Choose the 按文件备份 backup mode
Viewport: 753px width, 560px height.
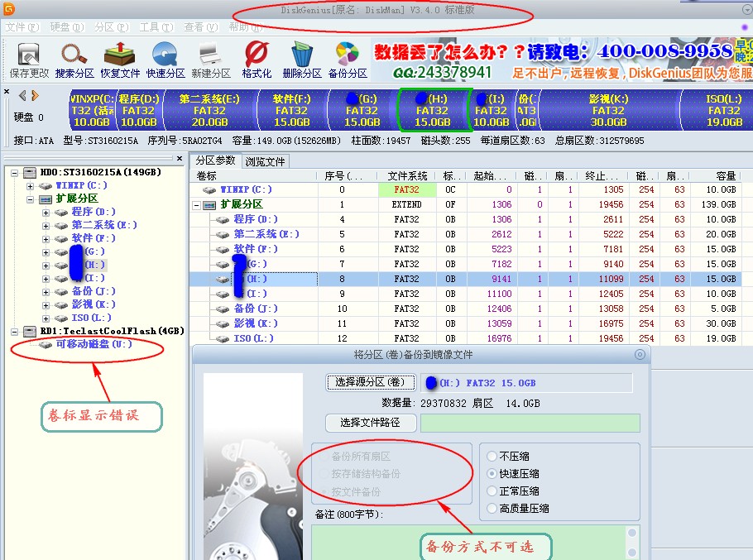click(x=351, y=492)
